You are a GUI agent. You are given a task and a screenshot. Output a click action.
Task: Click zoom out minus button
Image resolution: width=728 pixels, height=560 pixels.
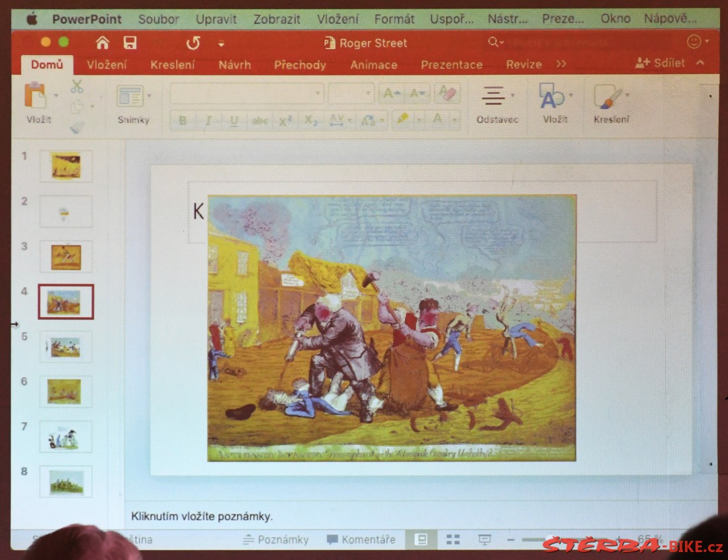point(511,539)
